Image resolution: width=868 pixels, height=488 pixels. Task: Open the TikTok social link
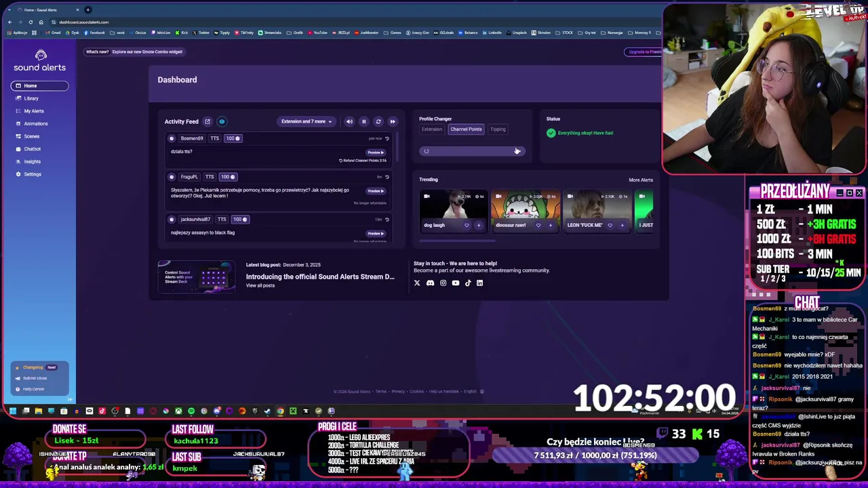(x=467, y=283)
